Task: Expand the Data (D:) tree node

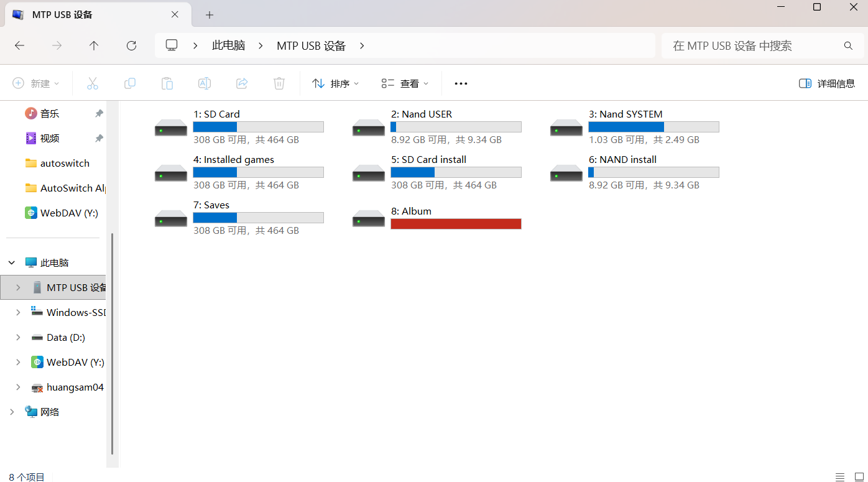Action: click(18, 337)
